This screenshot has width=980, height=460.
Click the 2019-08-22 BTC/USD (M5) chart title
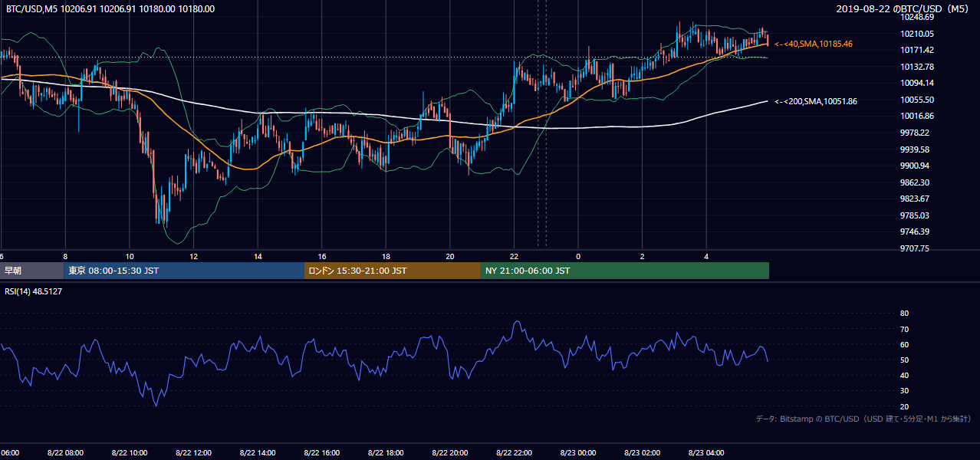pos(904,9)
